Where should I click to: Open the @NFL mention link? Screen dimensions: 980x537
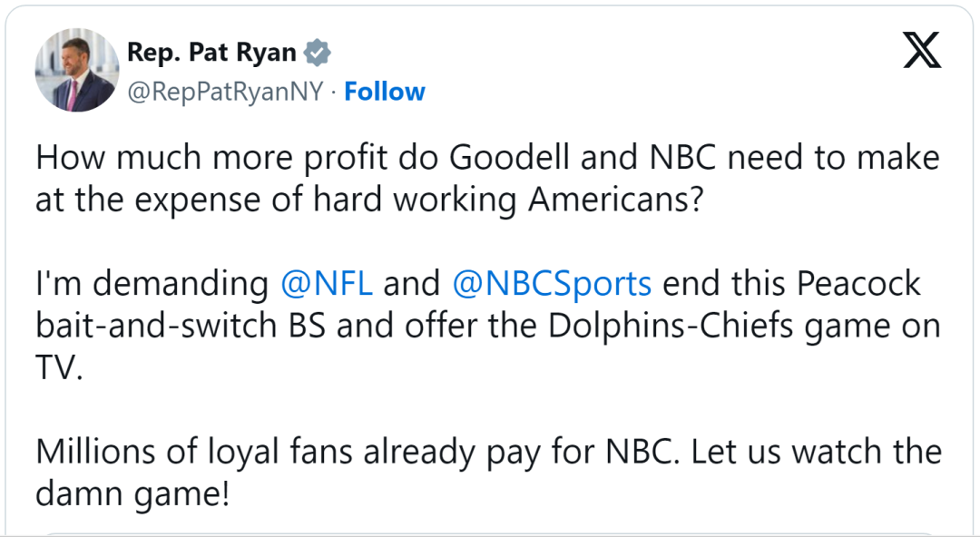pyautogui.click(x=327, y=283)
